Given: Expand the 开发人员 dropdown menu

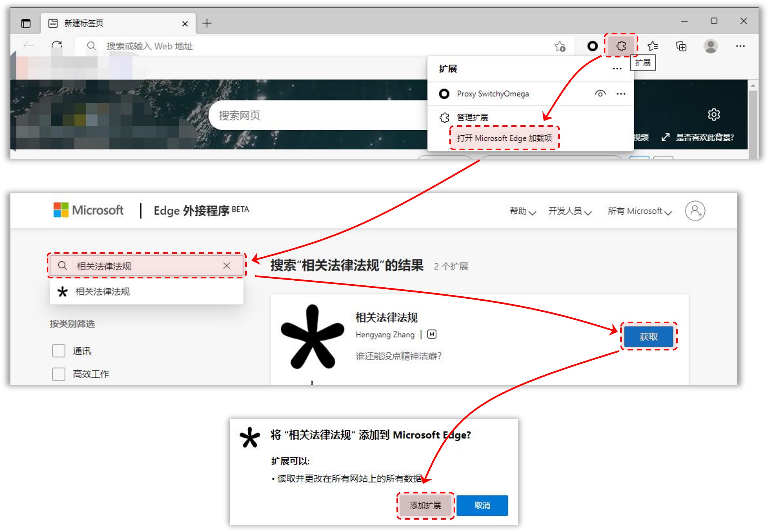Looking at the screenshot, I should (570, 211).
